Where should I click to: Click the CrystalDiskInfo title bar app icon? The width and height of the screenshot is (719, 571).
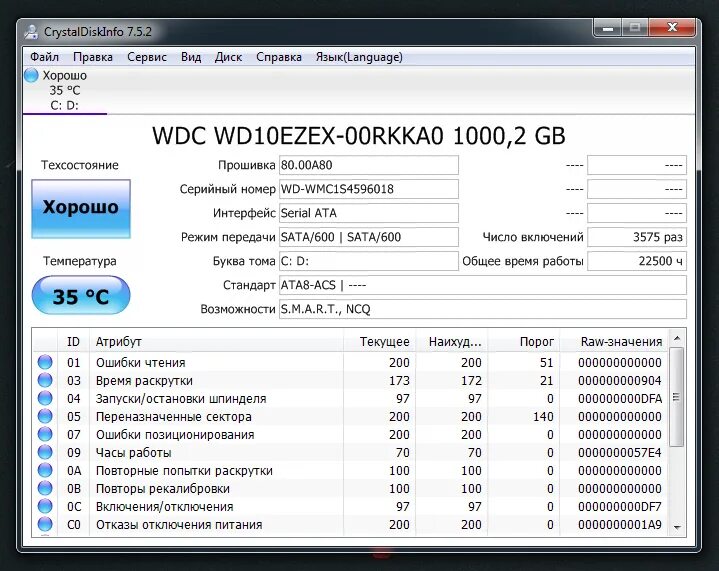click(31, 32)
